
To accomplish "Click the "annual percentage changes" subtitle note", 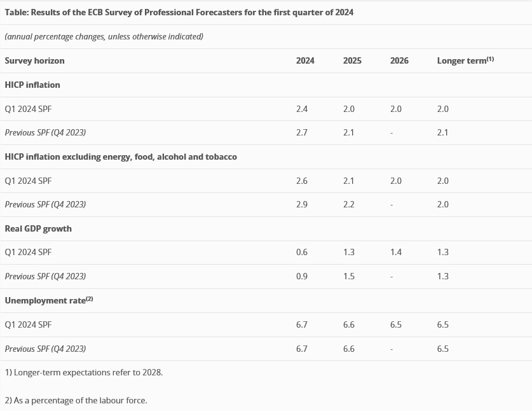I will (104, 36).
